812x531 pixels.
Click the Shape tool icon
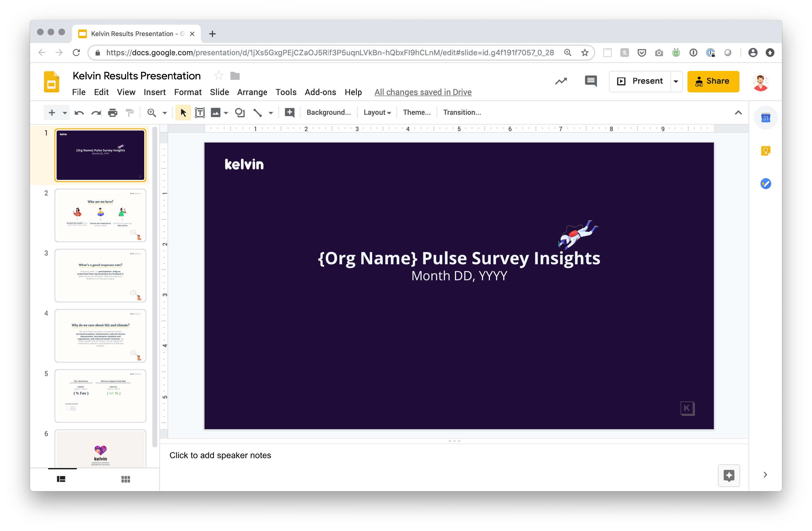[240, 113]
